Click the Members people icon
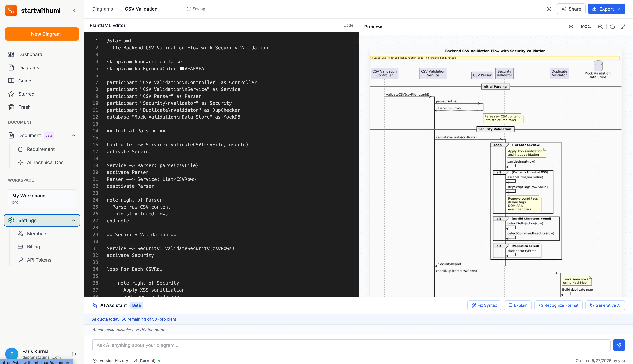The height and width of the screenshot is (364, 633). tap(20, 234)
